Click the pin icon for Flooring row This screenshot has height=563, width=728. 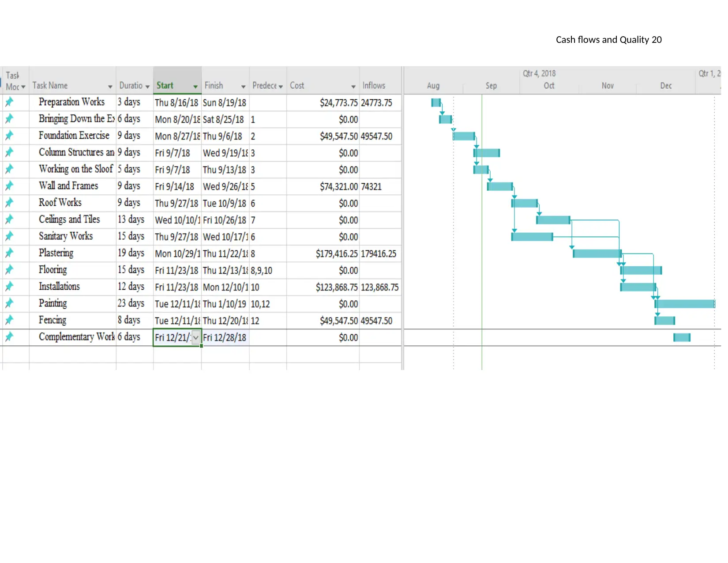(x=9, y=270)
